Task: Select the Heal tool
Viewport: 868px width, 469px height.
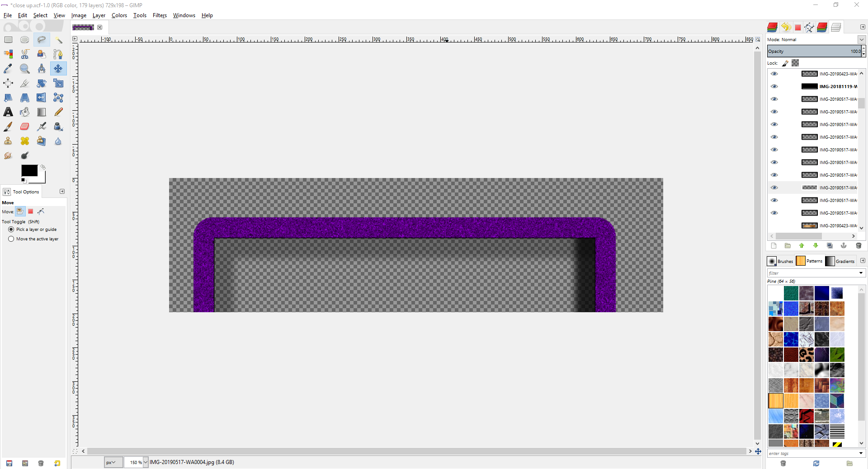Action: coord(25,141)
